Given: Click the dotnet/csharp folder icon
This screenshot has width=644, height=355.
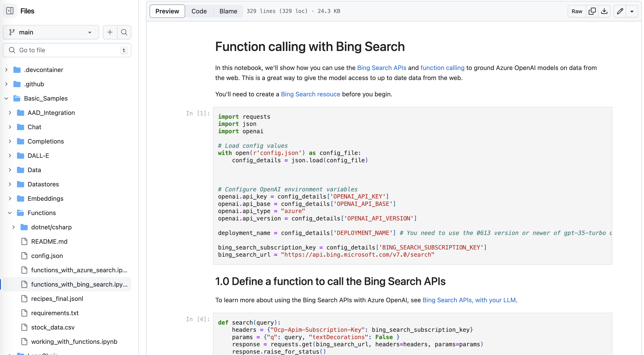Looking at the screenshot, I should [24, 227].
